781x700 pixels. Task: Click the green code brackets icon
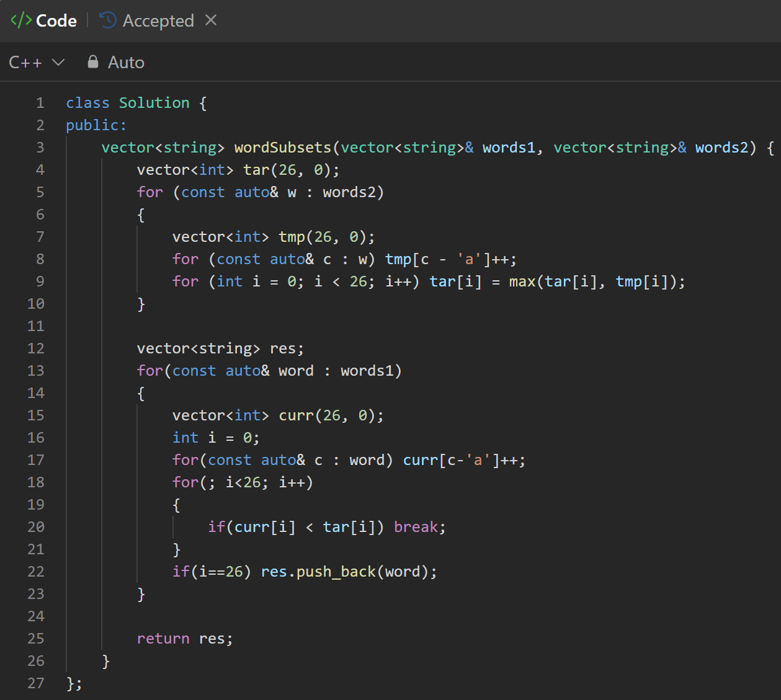(x=21, y=20)
